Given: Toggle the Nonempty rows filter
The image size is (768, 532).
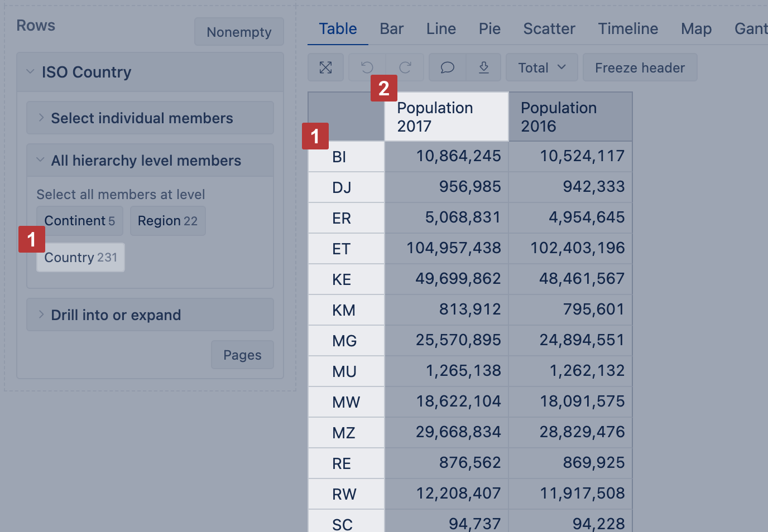Looking at the screenshot, I should coord(239,32).
